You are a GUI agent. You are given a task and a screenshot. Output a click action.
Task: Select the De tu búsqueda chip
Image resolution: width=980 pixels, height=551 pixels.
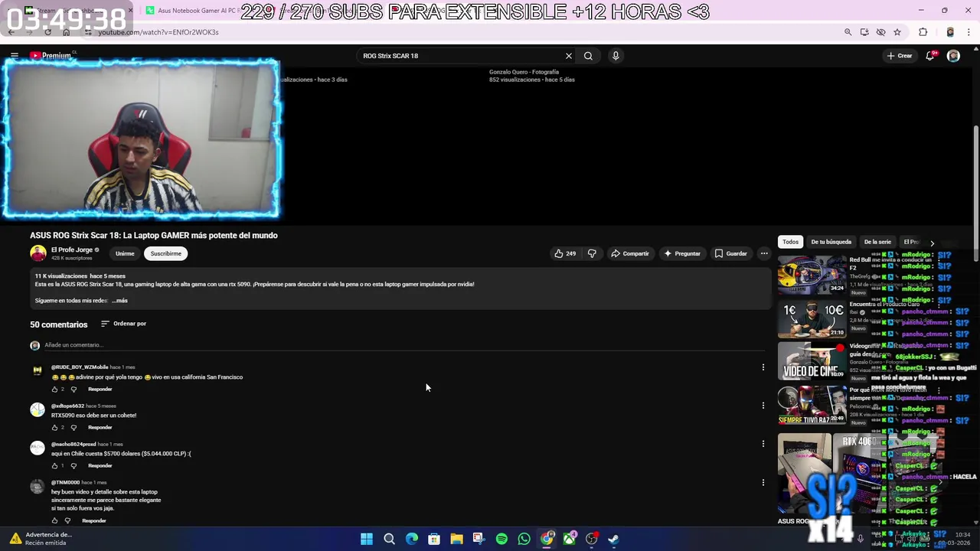[831, 242]
